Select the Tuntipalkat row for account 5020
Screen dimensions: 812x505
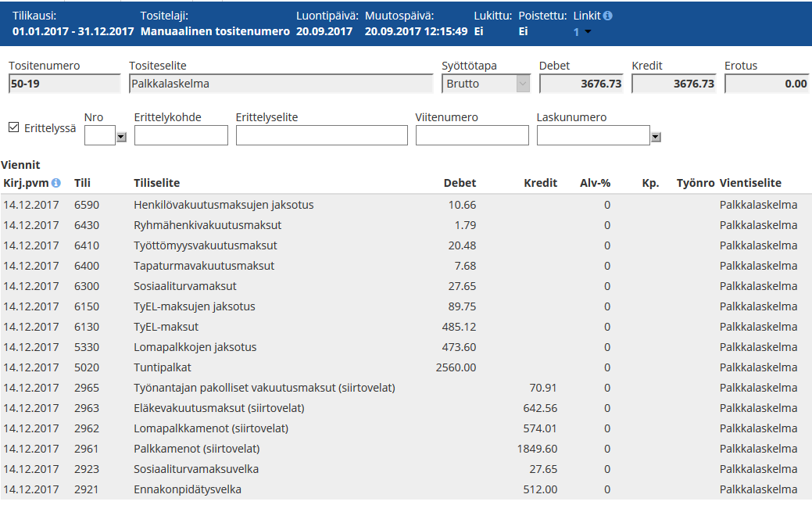(x=161, y=367)
